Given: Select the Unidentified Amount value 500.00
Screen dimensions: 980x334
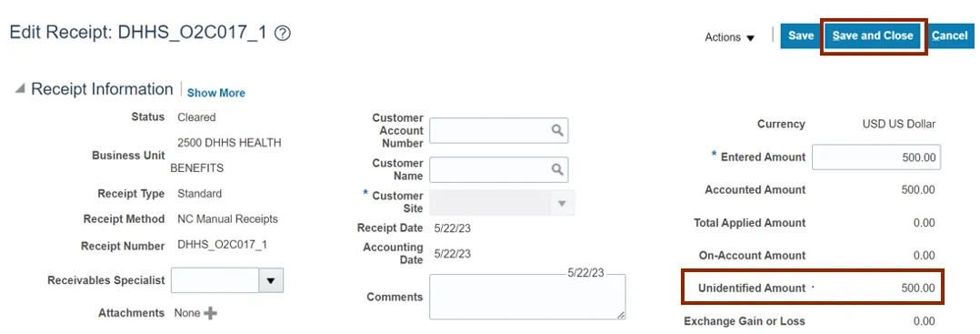Looking at the screenshot, I should click(x=918, y=288).
